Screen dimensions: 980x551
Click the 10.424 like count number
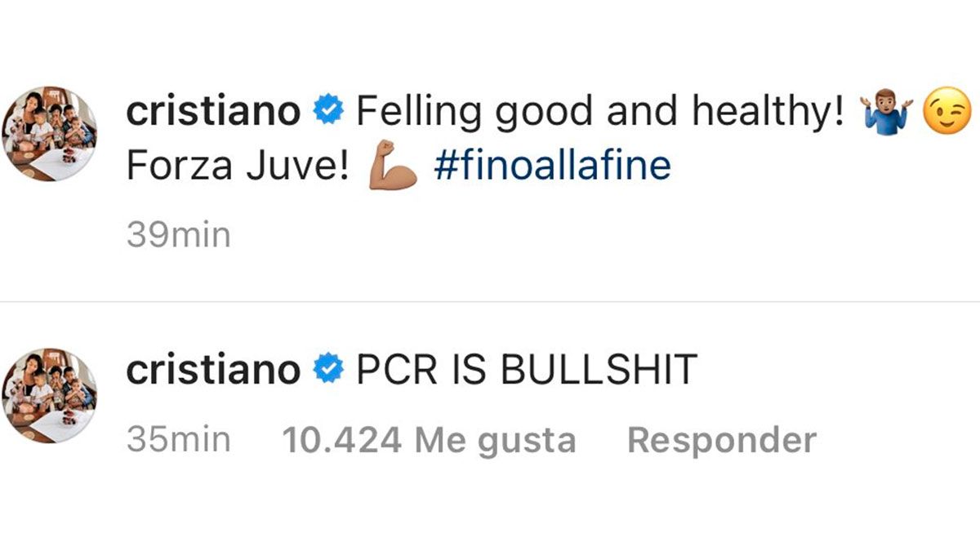tap(341, 440)
